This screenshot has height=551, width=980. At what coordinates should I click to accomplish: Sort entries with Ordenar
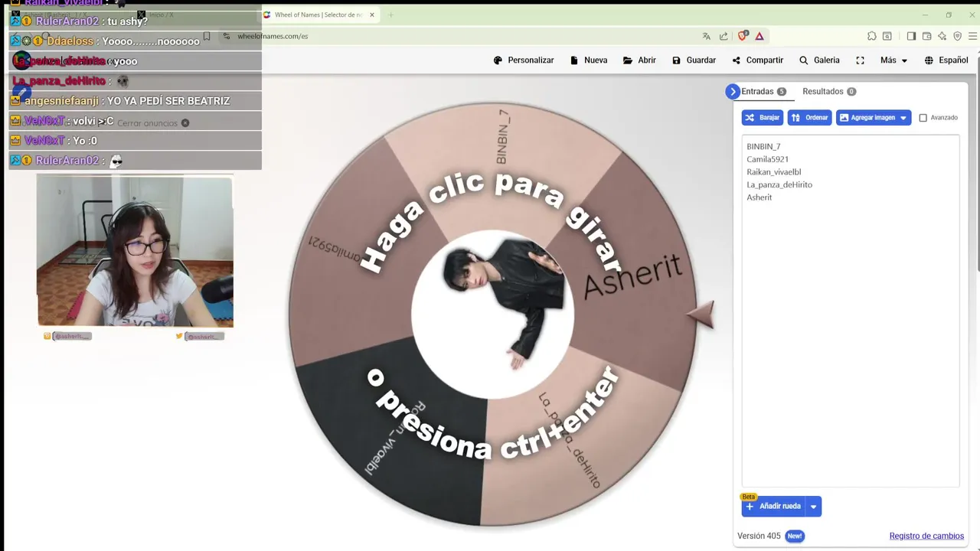[x=809, y=118]
